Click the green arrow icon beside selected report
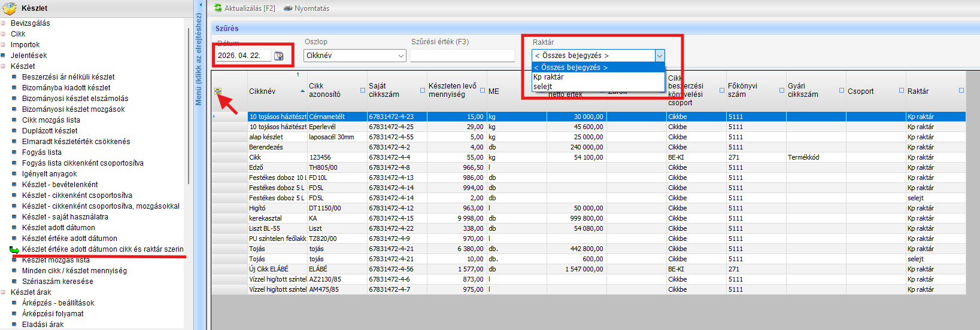The width and height of the screenshot is (980, 330). click(x=14, y=250)
